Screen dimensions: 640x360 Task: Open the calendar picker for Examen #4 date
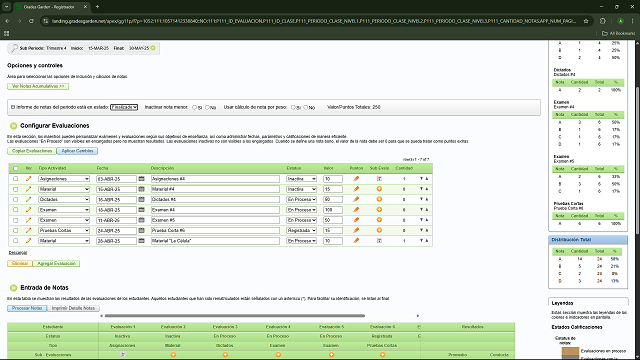[141, 210]
